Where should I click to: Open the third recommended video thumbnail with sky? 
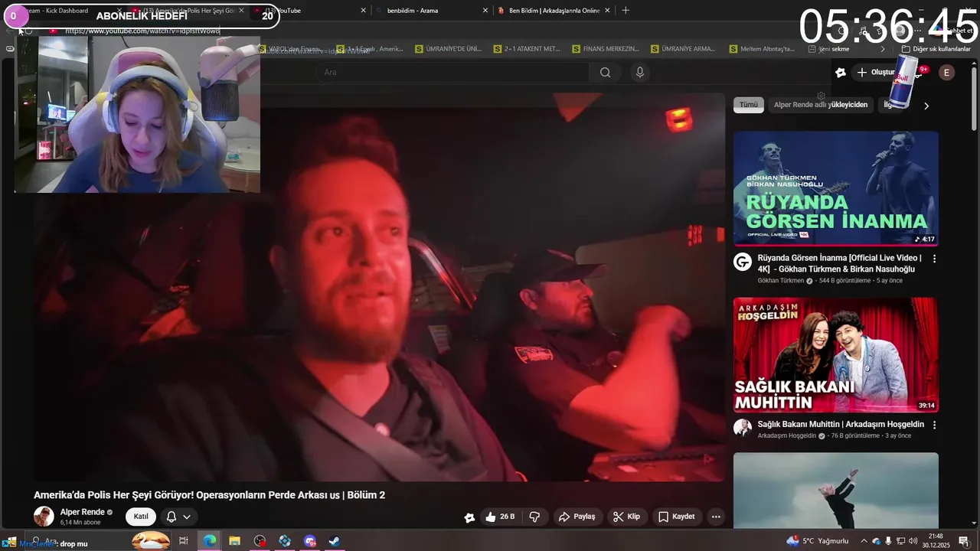(x=836, y=491)
